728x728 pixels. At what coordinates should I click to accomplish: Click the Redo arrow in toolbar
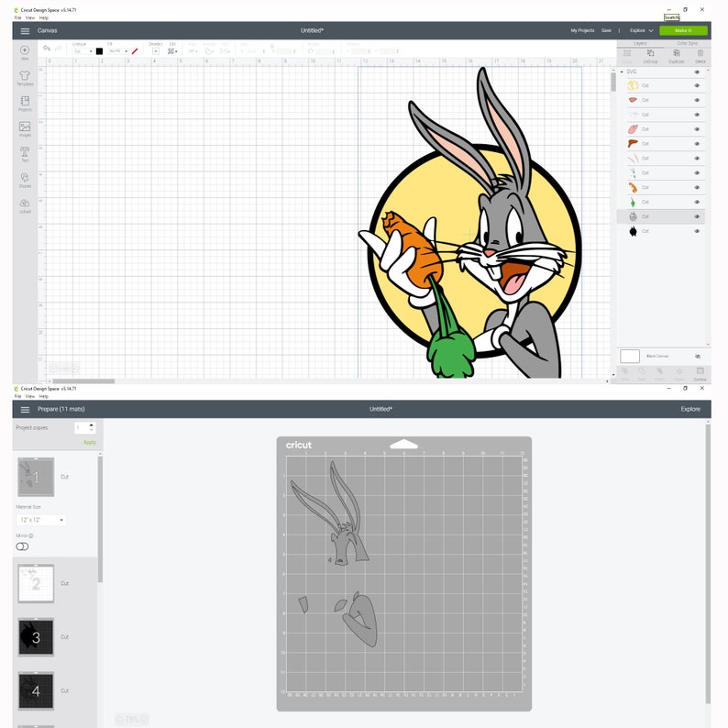click(59, 49)
